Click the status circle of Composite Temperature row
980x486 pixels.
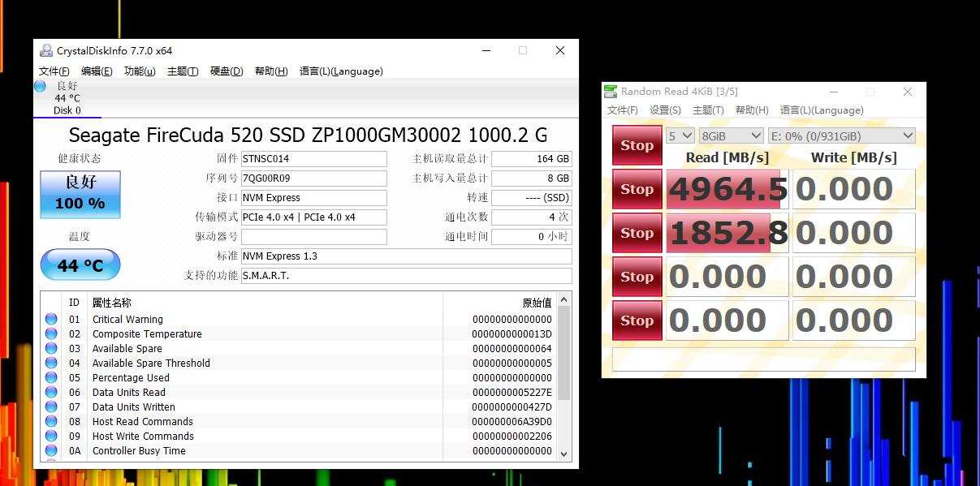[51, 334]
